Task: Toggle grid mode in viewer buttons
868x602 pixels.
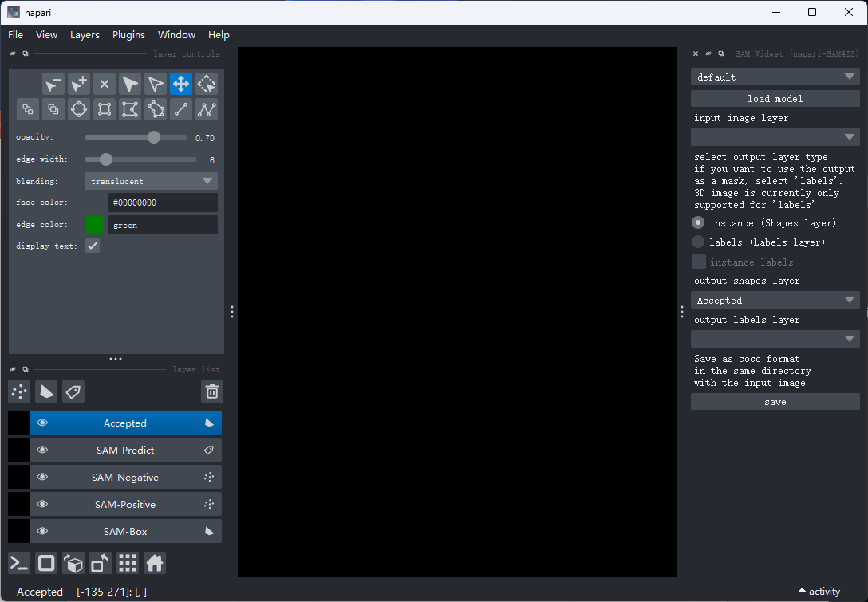Action: pyautogui.click(x=128, y=563)
